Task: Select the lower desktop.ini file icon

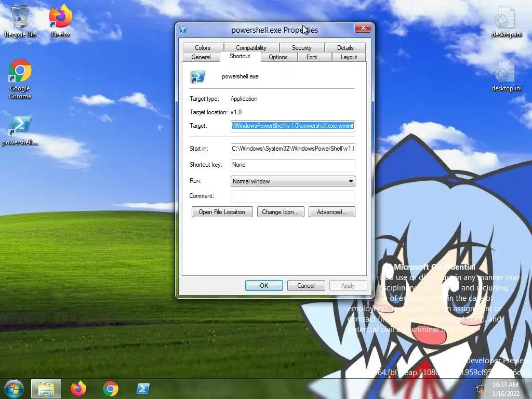Action: 506,76
